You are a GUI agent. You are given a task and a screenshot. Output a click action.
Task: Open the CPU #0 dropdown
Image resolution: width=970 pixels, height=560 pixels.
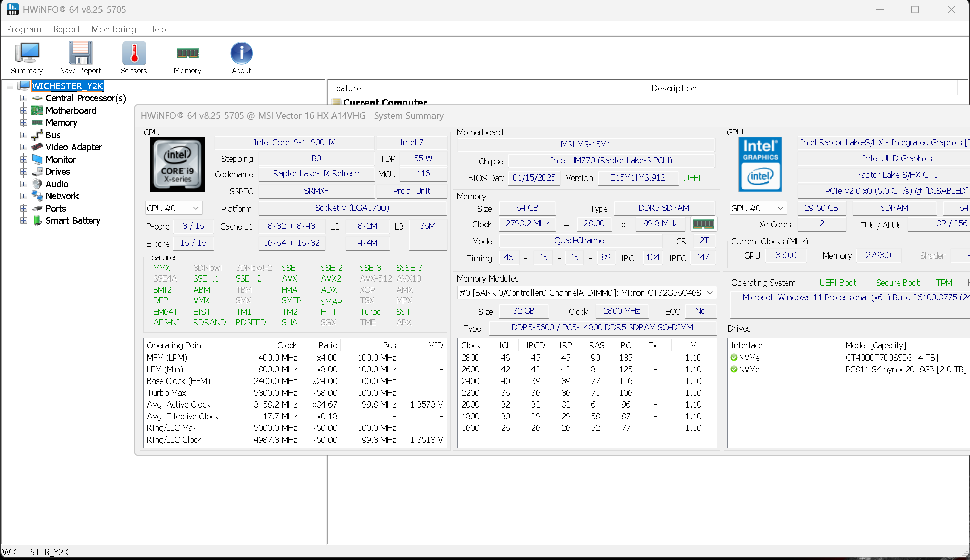[x=174, y=208]
